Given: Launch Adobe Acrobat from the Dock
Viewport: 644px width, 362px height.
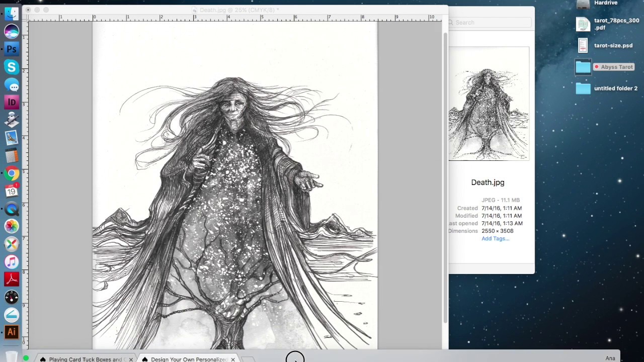Looking at the screenshot, I should click(x=12, y=279).
